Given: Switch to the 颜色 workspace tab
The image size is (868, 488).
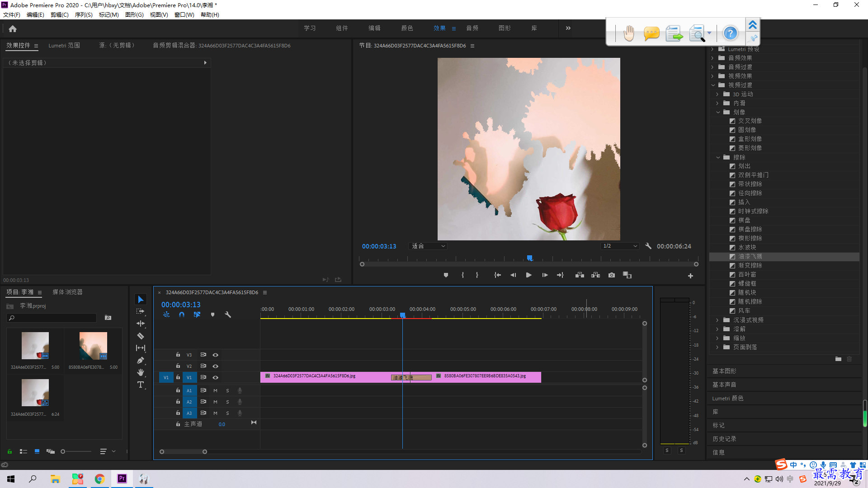Looking at the screenshot, I should pyautogui.click(x=407, y=28).
